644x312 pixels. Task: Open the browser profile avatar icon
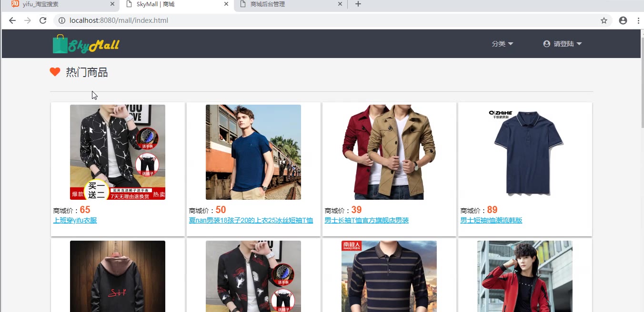(623, 20)
